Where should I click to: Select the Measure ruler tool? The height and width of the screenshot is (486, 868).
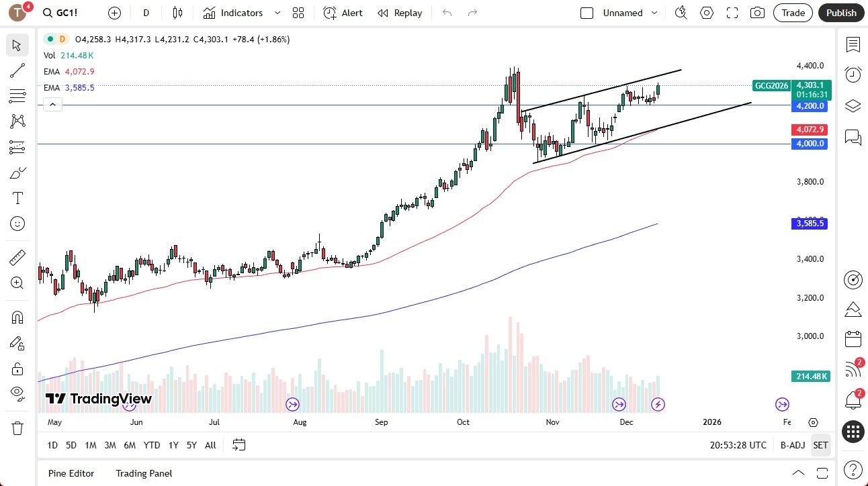17,256
